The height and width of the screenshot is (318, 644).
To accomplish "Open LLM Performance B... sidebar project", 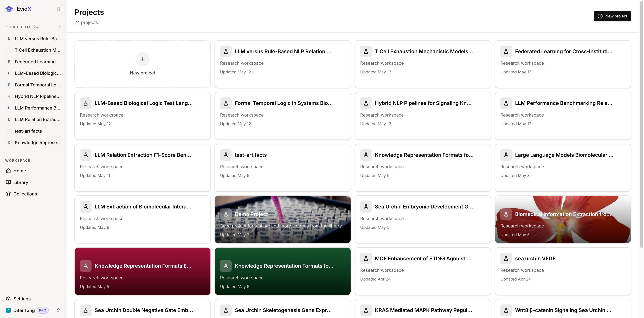I will coord(34,108).
